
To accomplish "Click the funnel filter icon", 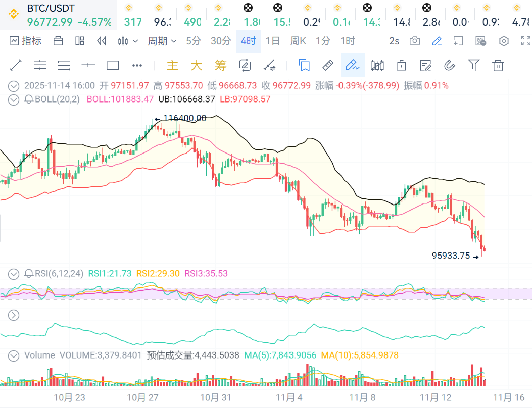I will (473, 65).
